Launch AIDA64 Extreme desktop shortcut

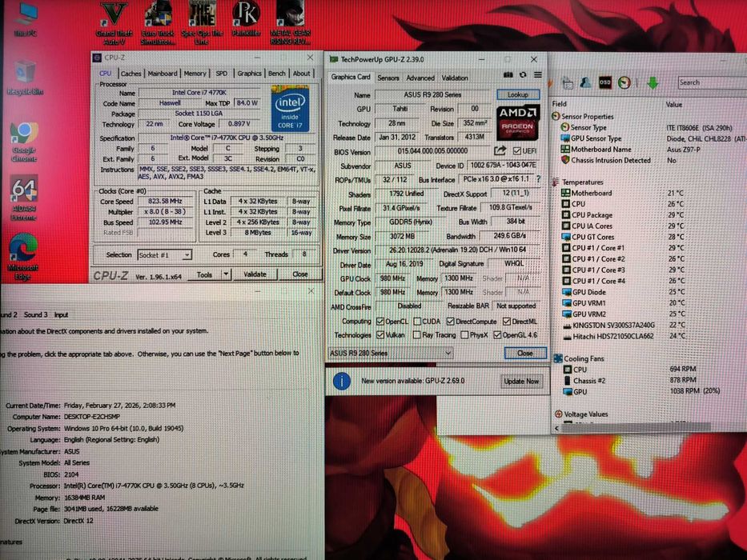(x=24, y=199)
